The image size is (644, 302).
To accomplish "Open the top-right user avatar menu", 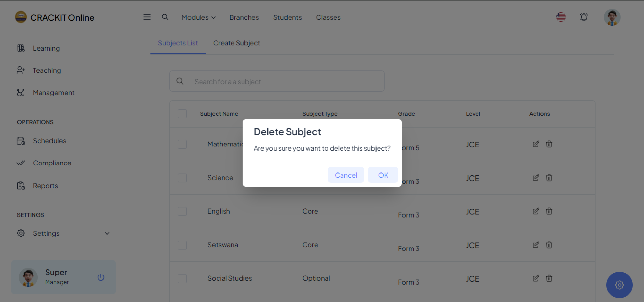I will pos(612,17).
